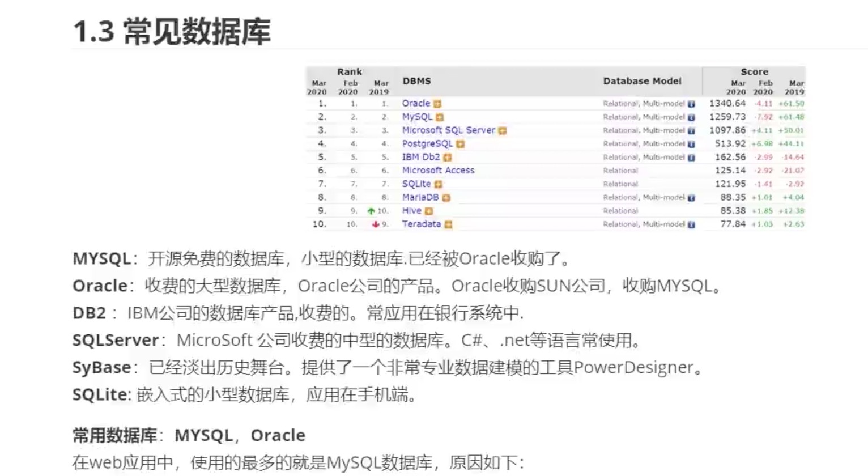Open the PostgreSQL link in the ranking table
This screenshot has height=476, width=868.
click(427, 143)
